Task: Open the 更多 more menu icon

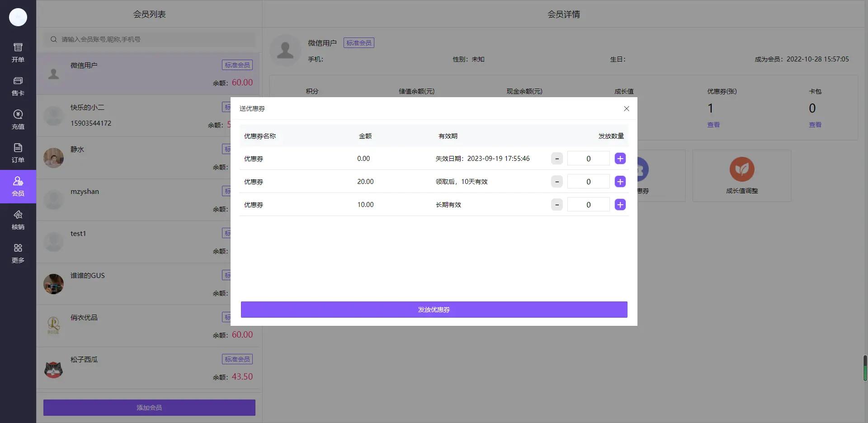Action: (x=18, y=253)
